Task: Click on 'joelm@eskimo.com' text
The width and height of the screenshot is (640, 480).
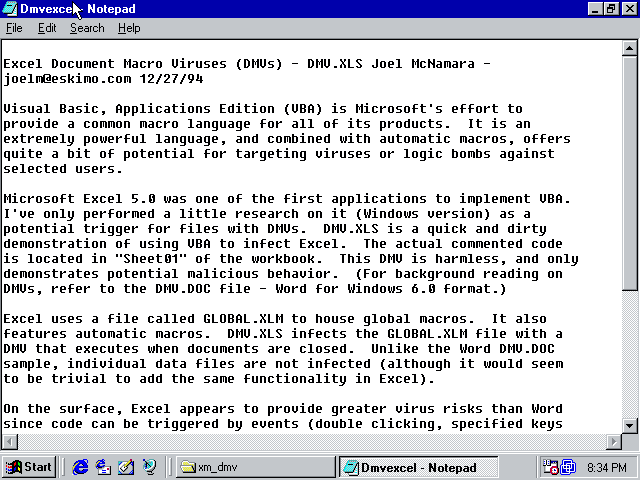Action: 67,79
